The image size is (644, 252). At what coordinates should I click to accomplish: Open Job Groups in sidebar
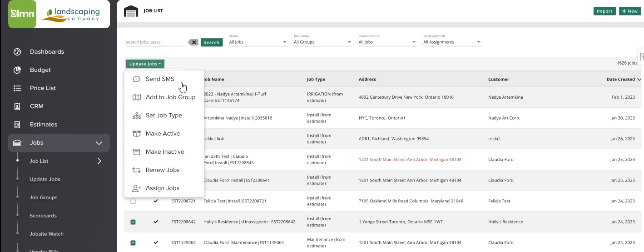[x=44, y=197]
